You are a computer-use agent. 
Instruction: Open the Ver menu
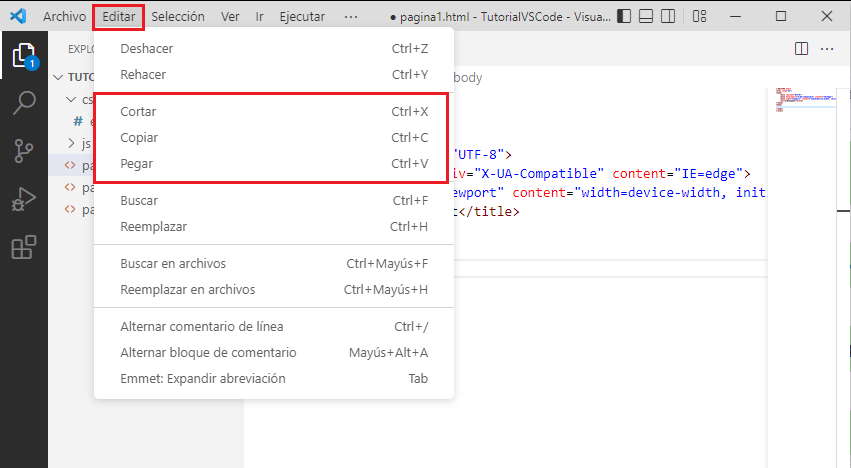click(230, 17)
